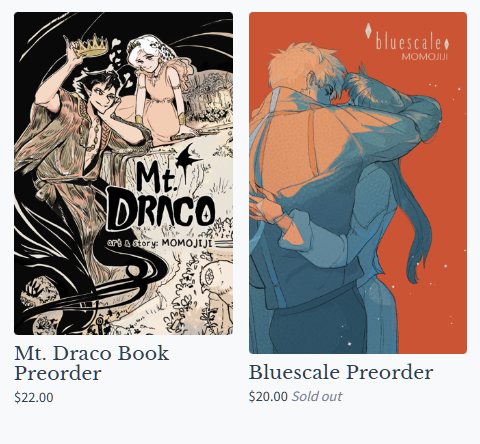Screen dimensions: 480x444
Task: Click the golden crown on the Mt. Draco cover
Action: click(x=90, y=46)
